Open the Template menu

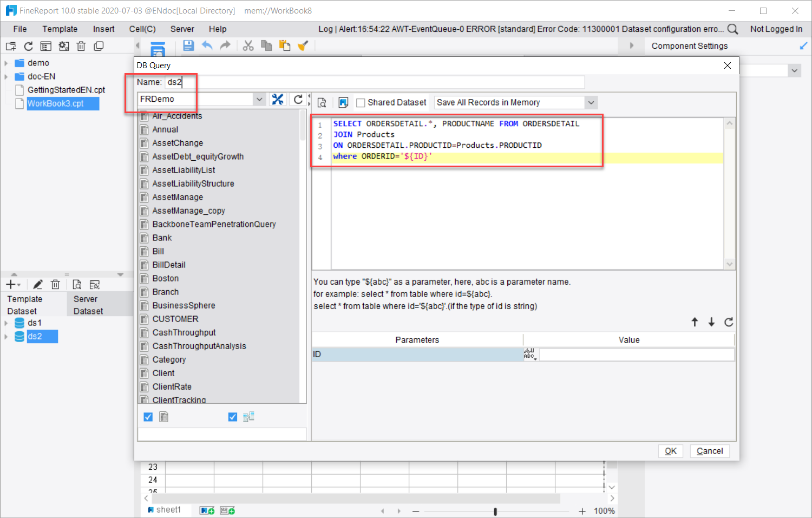click(60, 29)
